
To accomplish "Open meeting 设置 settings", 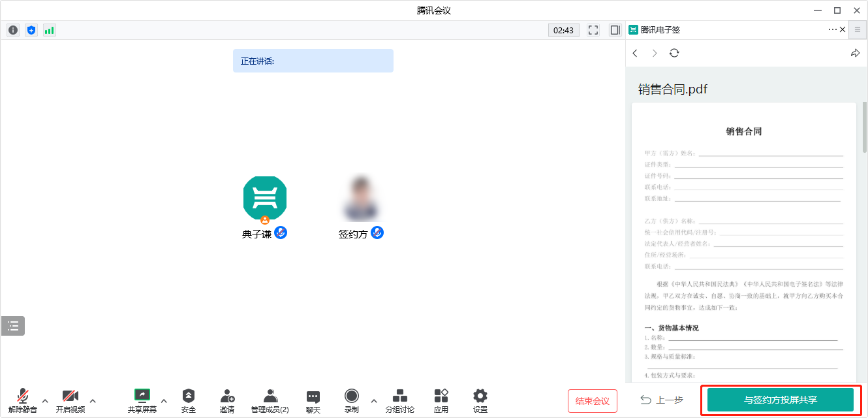I will [x=480, y=400].
